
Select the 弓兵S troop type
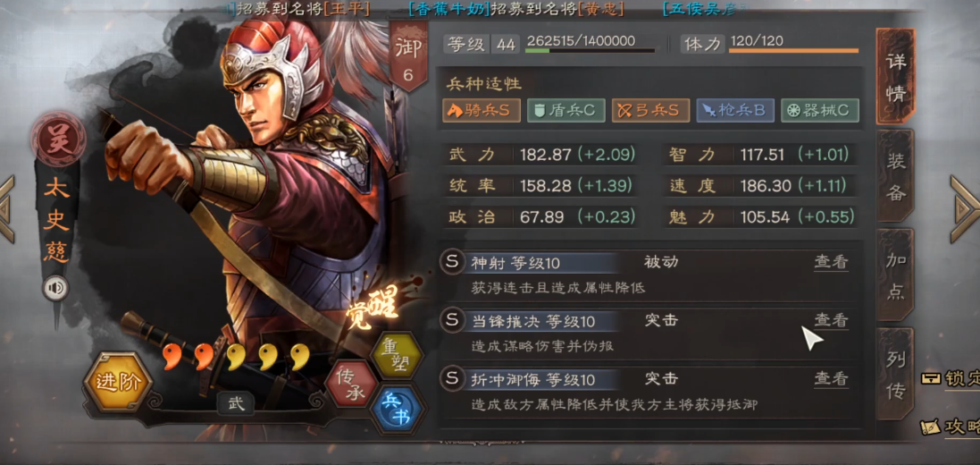coord(650,111)
